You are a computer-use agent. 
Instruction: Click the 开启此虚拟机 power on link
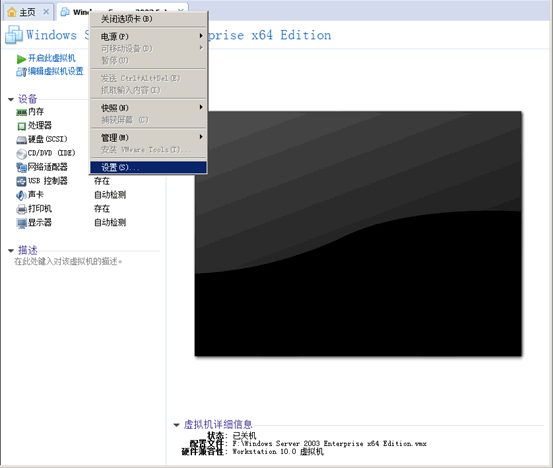coord(51,58)
